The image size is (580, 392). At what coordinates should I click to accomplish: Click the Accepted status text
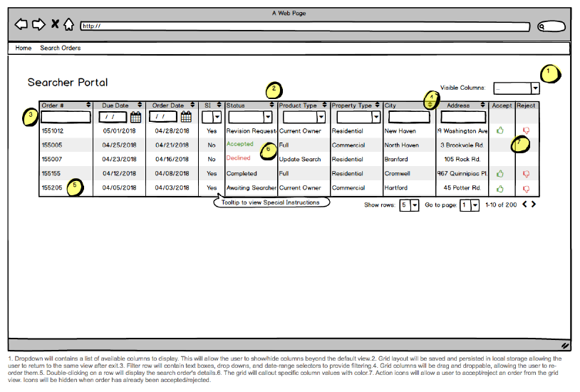click(x=239, y=144)
